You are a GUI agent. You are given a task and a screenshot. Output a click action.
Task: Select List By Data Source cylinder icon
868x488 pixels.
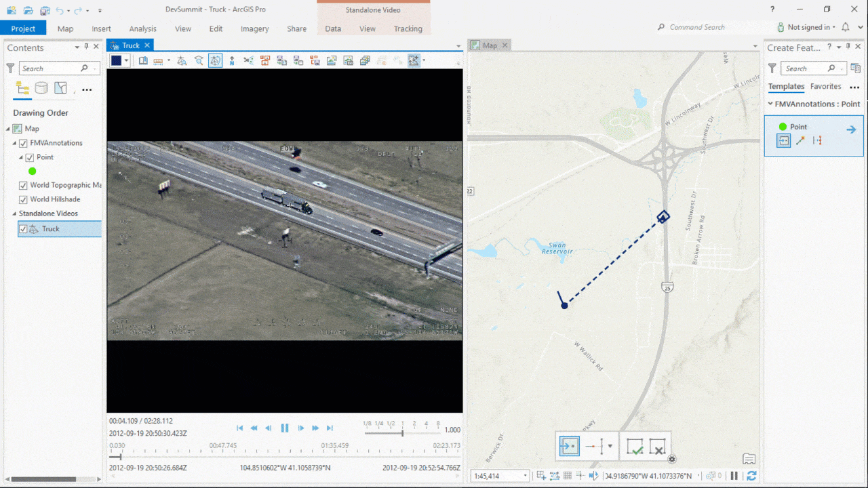point(41,88)
